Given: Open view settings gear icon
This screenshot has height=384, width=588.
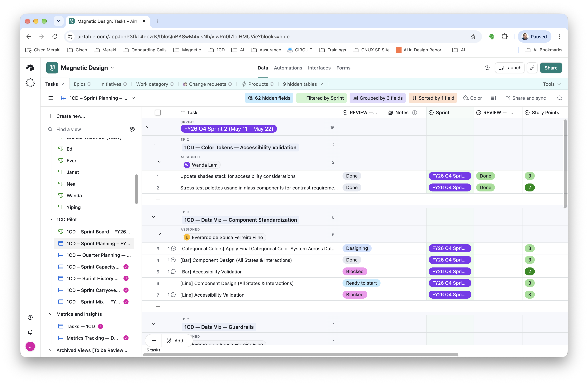Looking at the screenshot, I should pyautogui.click(x=132, y=129).
